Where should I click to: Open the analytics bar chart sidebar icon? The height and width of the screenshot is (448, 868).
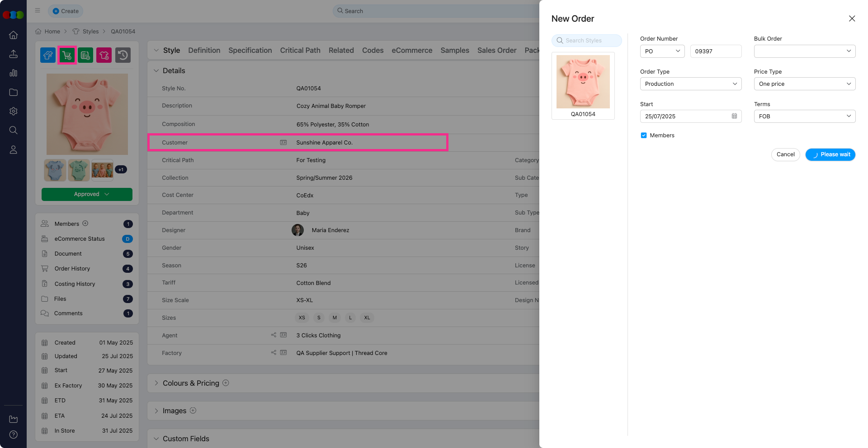tap(14, 73)
